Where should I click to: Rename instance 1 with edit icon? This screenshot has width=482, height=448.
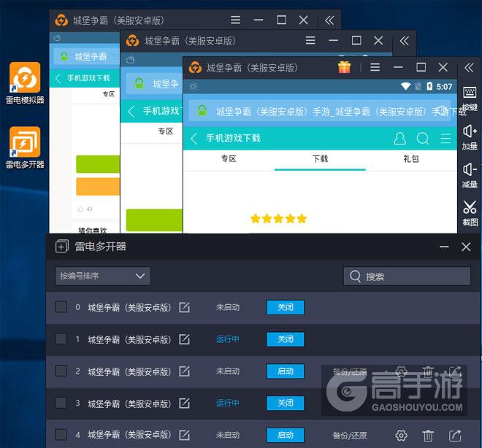point(185,339)
